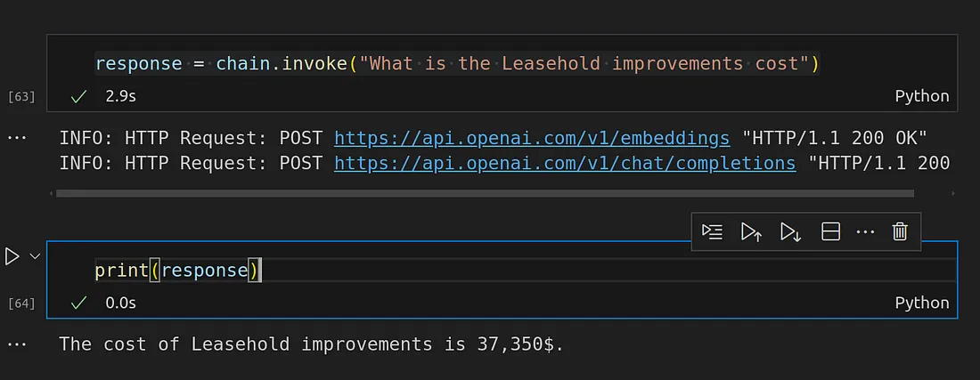Click the left arrow of output scrollbar
Image resolution: width=980 pixels, height=380 pixels.
52,194
